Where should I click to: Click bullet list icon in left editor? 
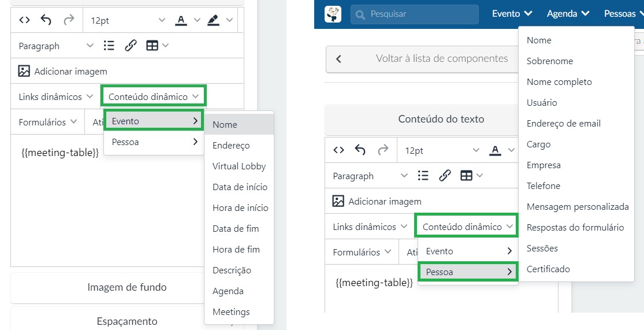109,46
